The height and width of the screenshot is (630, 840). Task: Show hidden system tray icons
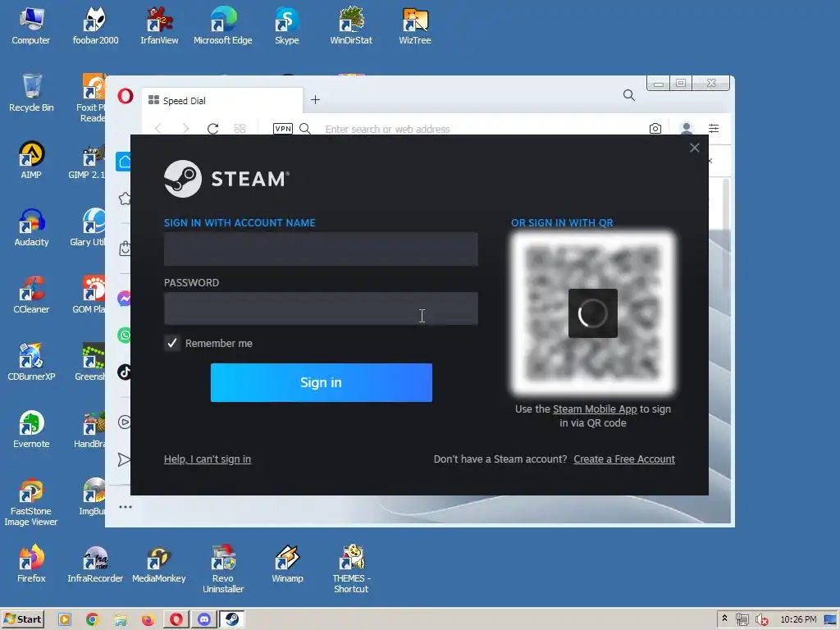pos(724,619)
